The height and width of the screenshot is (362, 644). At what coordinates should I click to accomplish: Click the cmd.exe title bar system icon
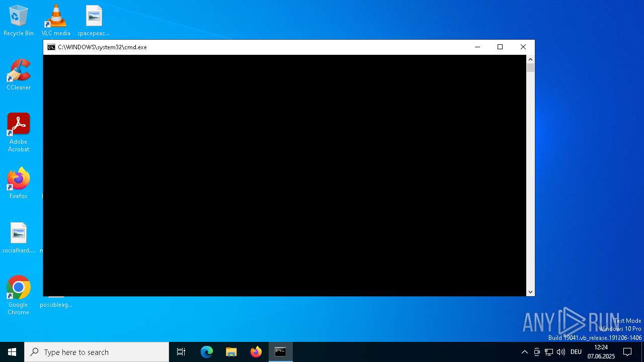pyautogui.click(x=51, y=47)
